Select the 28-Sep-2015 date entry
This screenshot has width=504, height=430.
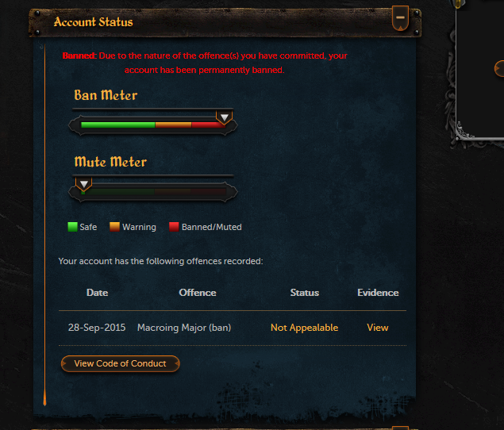[97, 328]
